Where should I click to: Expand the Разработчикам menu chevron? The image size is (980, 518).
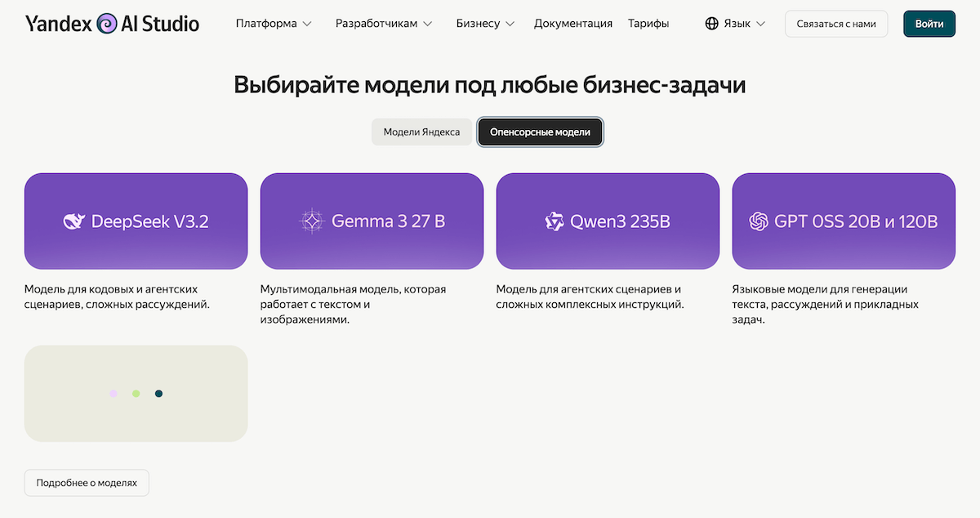coord(428,24)
